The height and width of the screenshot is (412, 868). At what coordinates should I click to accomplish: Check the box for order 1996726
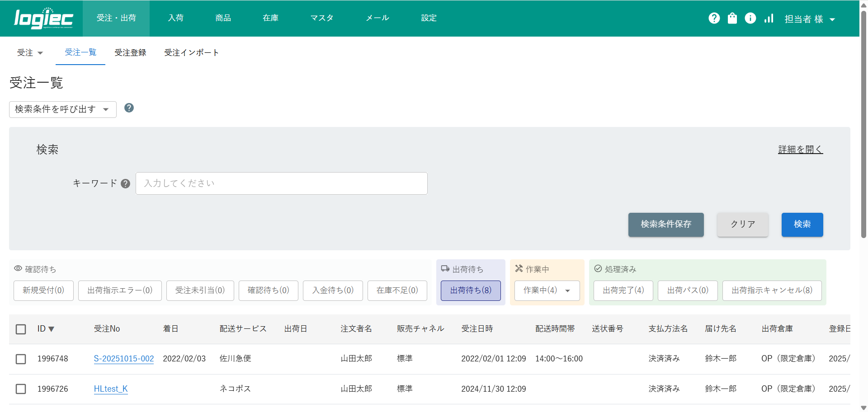(x=21, y=389)
